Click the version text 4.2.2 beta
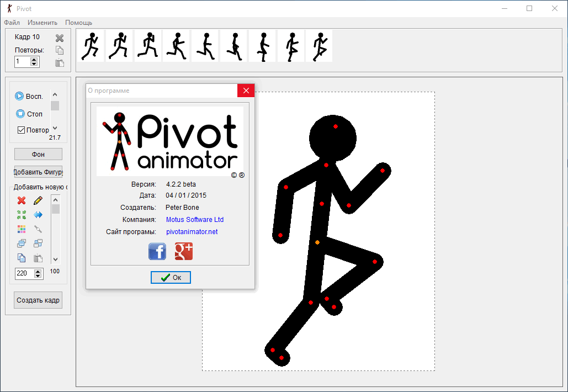Image resolution: width=568 pixels, height=392 pixels. (x=181, y=184)
